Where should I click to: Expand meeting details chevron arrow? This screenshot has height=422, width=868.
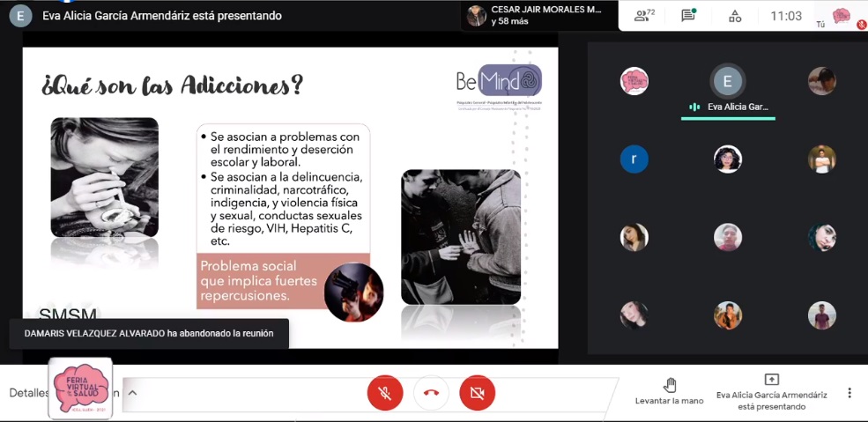(133, 393)
